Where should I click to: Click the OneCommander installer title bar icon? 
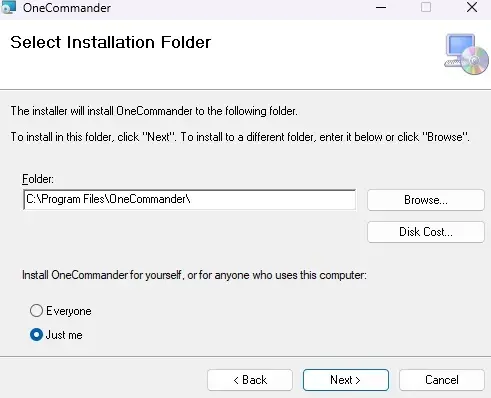click(x=9, y=7)
